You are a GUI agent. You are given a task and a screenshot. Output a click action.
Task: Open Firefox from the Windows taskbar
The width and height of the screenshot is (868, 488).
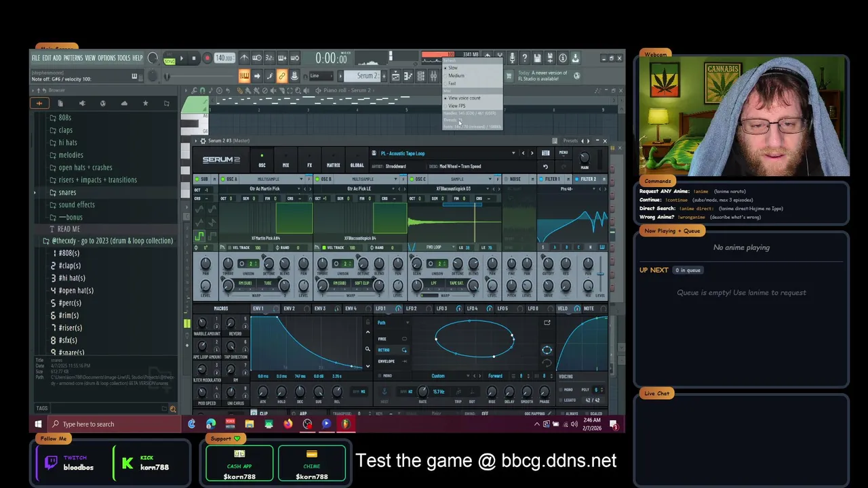coord(288,424)
